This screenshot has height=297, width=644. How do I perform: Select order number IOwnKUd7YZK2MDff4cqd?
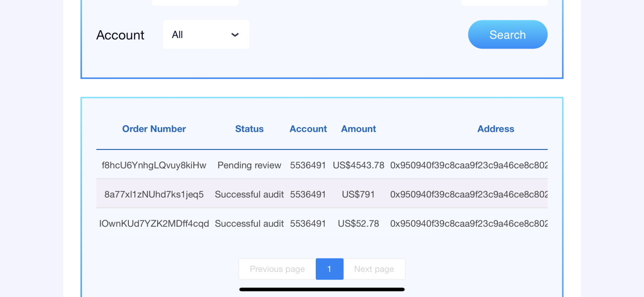click(154, 224)
